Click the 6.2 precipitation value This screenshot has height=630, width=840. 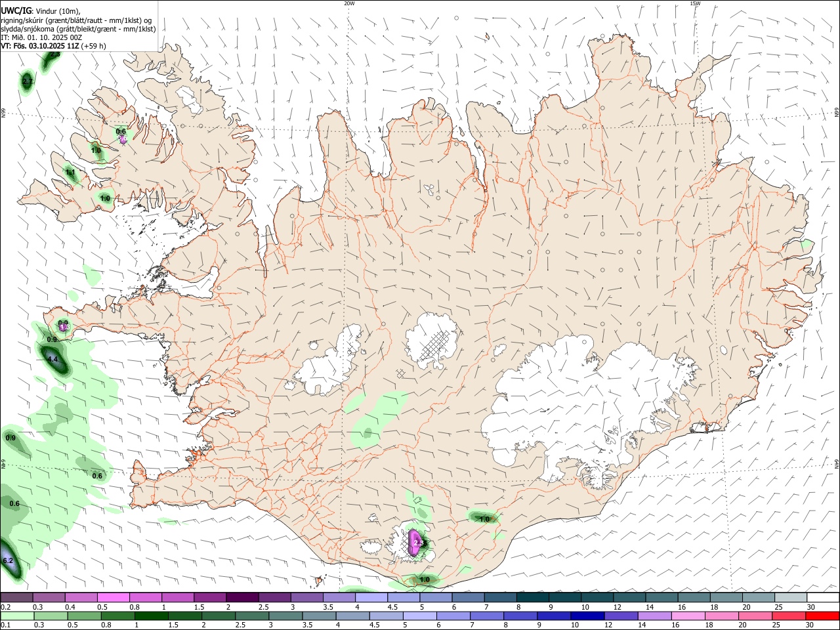(x=8, y=561)
